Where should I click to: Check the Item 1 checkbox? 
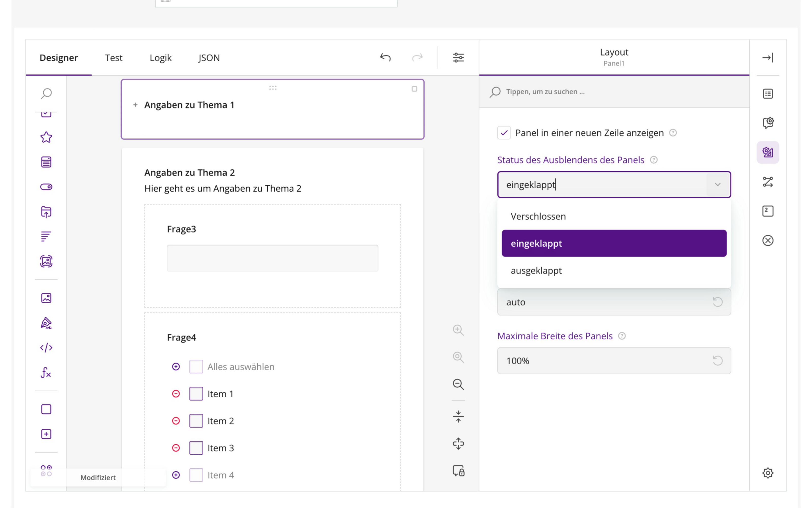[196, 394]
